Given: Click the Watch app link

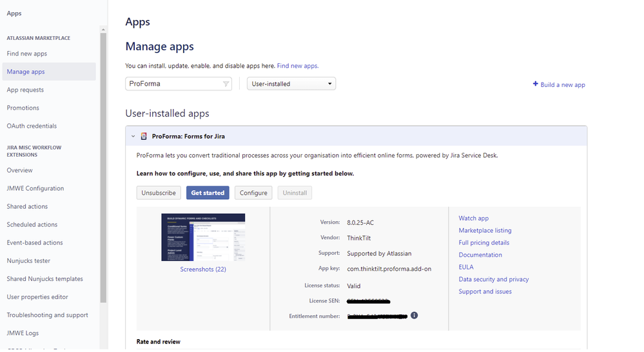Looking at the screenshot, I should point(474,218).
